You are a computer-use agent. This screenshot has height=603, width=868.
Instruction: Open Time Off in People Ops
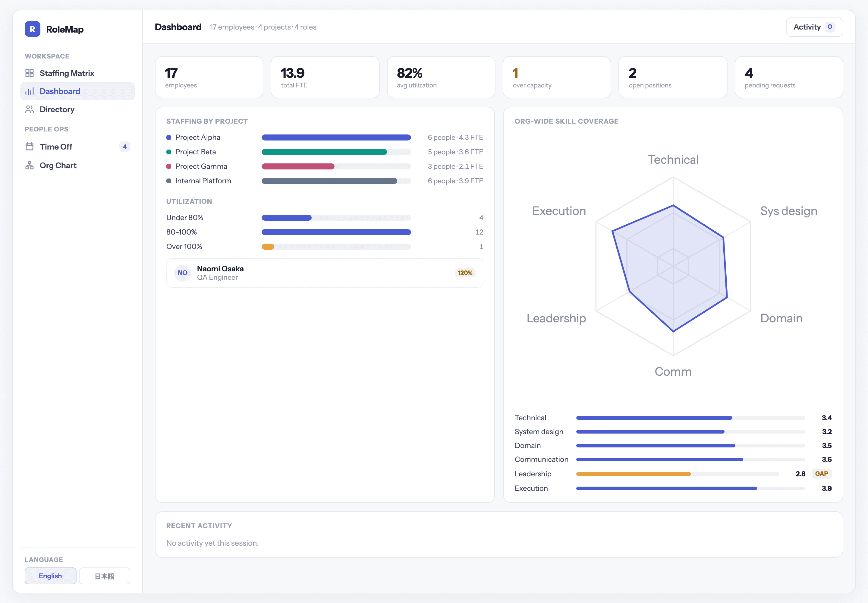tap(77, 147)
